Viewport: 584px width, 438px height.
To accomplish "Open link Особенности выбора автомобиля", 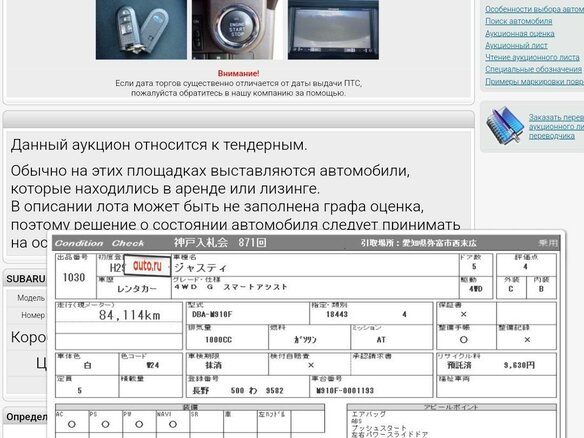I will click(x=534, y=9).
